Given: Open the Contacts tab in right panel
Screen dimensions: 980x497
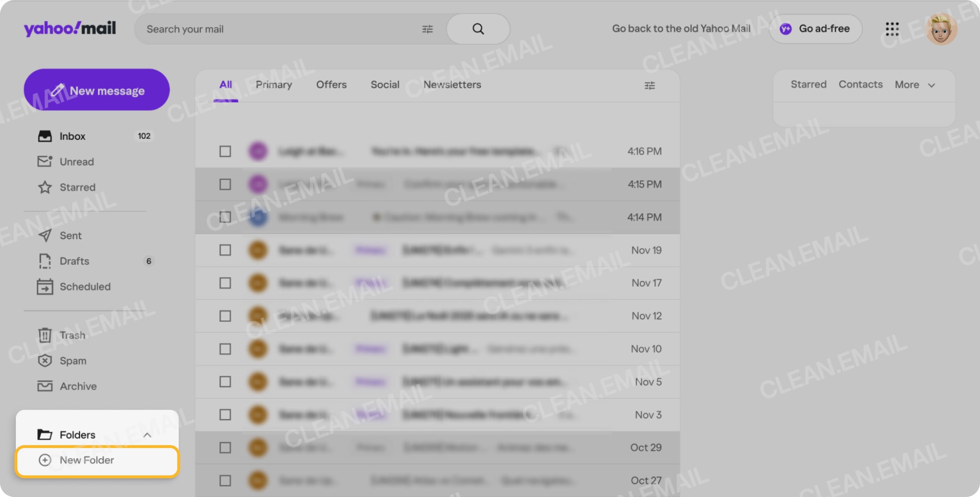Looking at the screenshot, I should click(860, 84).
